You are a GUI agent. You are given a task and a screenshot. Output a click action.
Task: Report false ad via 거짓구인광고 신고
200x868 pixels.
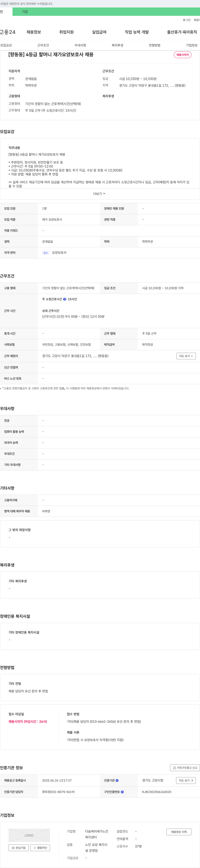coord(185,768)
